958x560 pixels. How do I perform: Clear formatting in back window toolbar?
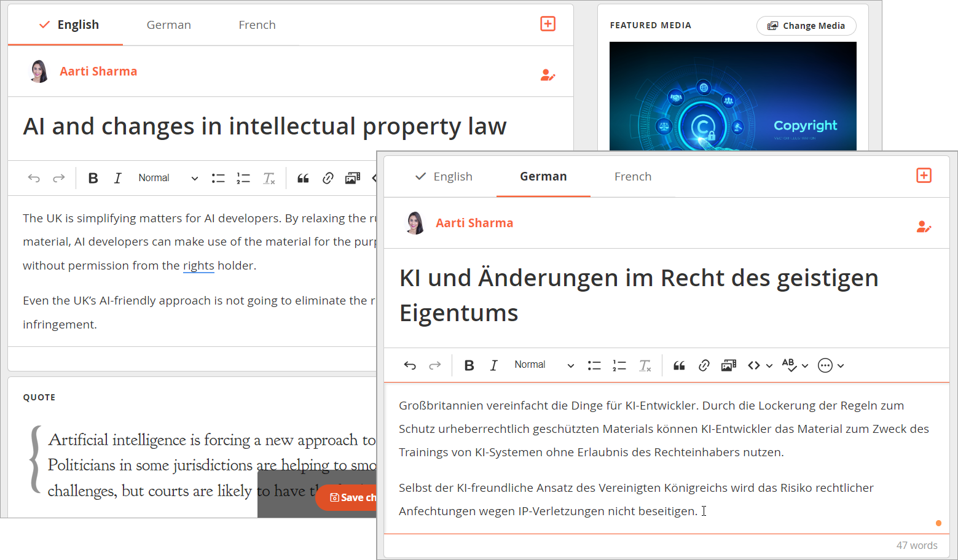269,178
